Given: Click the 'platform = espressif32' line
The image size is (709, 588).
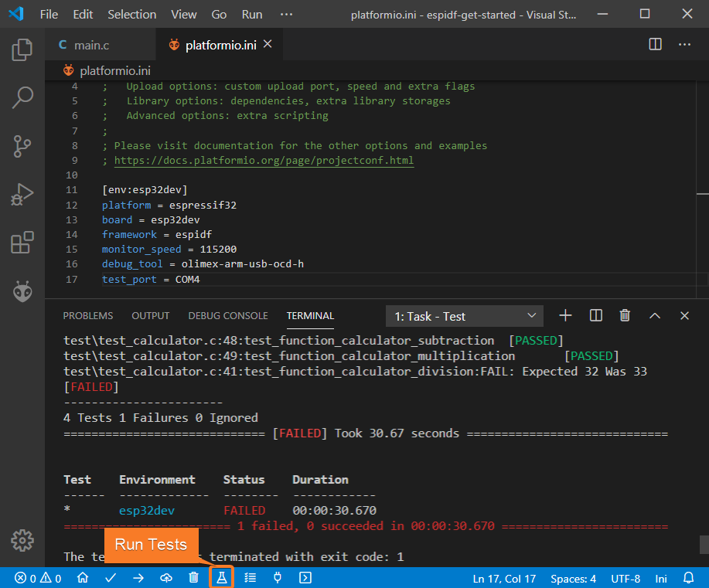Looking at the screenshot, I should pyautogui.click(x=169, y=206).
